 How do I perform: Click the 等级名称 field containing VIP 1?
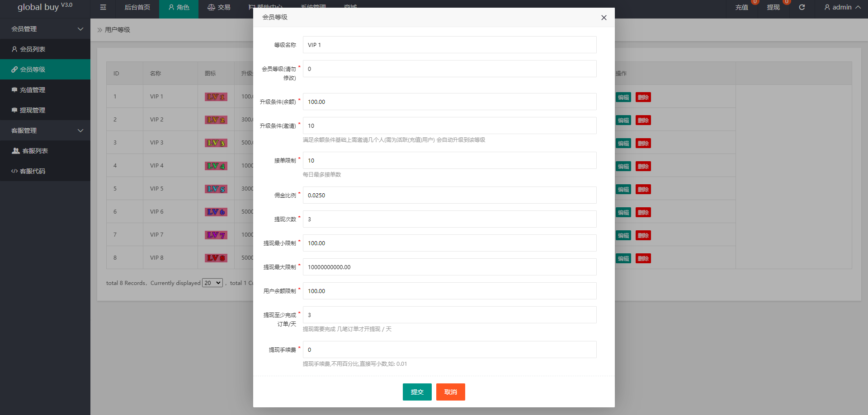pyautogui.click(x=449, y=45)
